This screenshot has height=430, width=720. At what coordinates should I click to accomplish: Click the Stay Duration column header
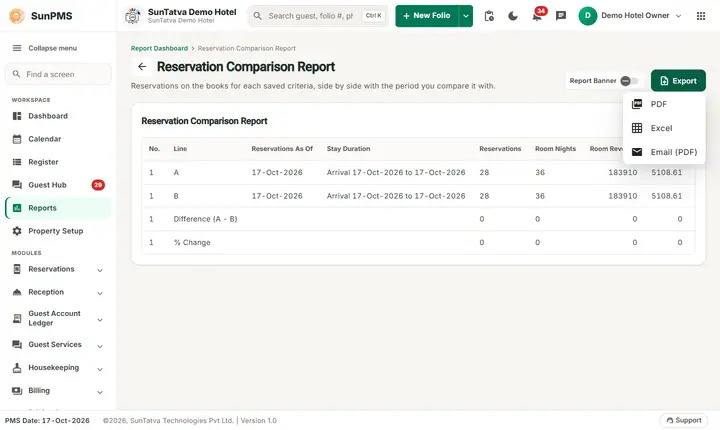[x=348, y=149]
